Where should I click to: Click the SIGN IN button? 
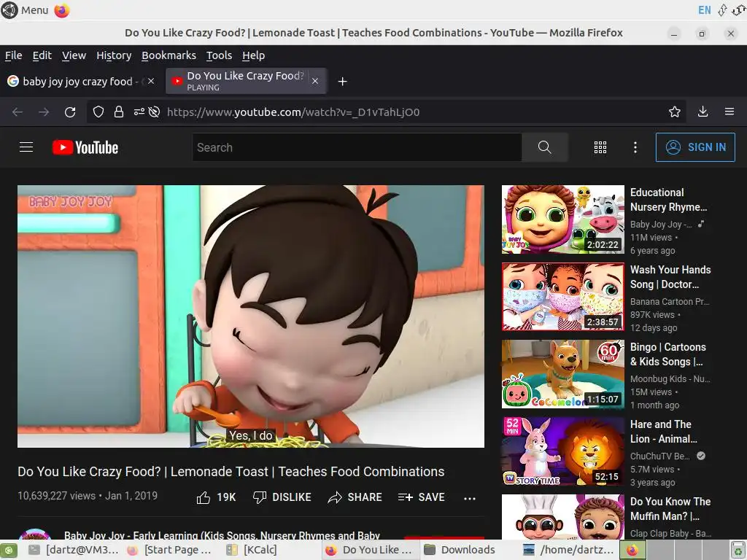[x=695, y=147]
